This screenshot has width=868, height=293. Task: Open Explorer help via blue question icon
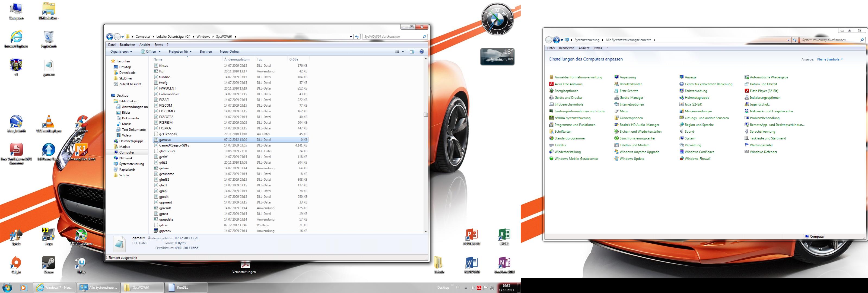(x=422, y=52)
